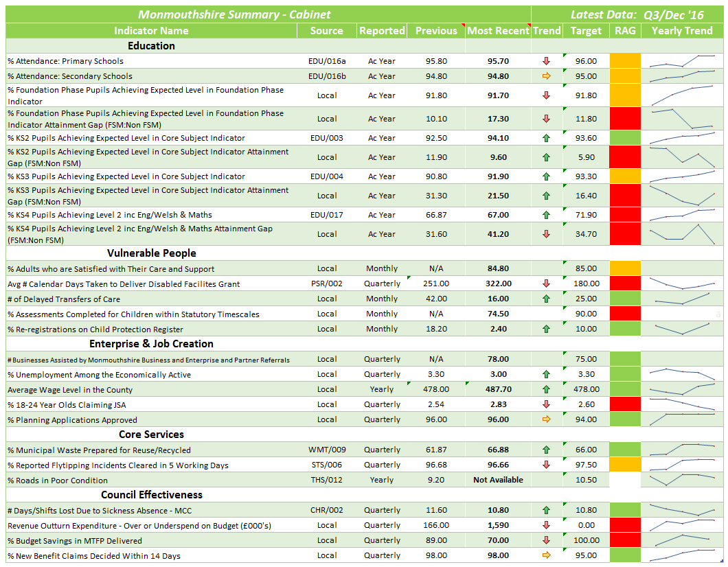This screenshot has height=567, width=728.
Task: Select the Planning Applications Approved sideways arrow
Action: [547, 419]
